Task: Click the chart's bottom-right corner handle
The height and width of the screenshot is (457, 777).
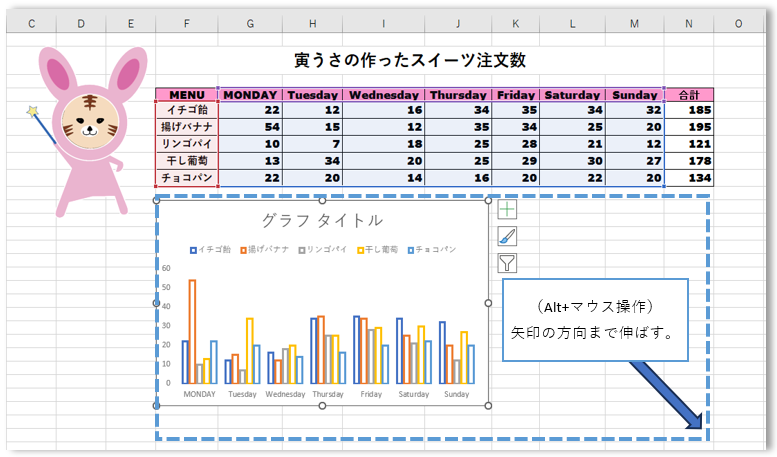Action: (x=488, y=405)
